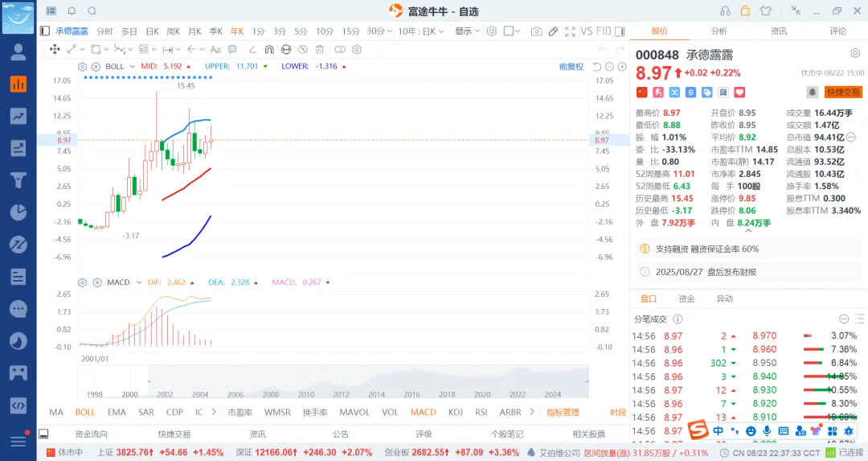Select the pencil drawing tool icon
The width and height of the screenshot is (868, 461).
(x=553, y=31)
